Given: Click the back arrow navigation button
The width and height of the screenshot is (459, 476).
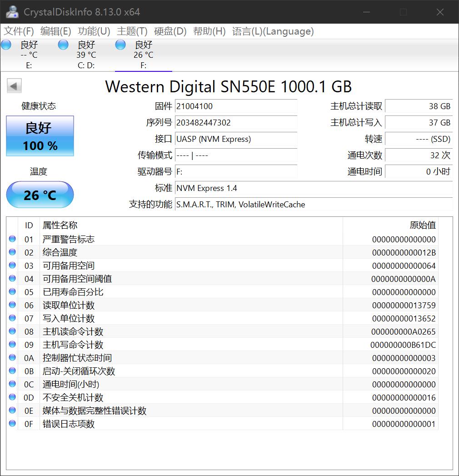Looking at the screenshot, I should (x=14, y=85).
